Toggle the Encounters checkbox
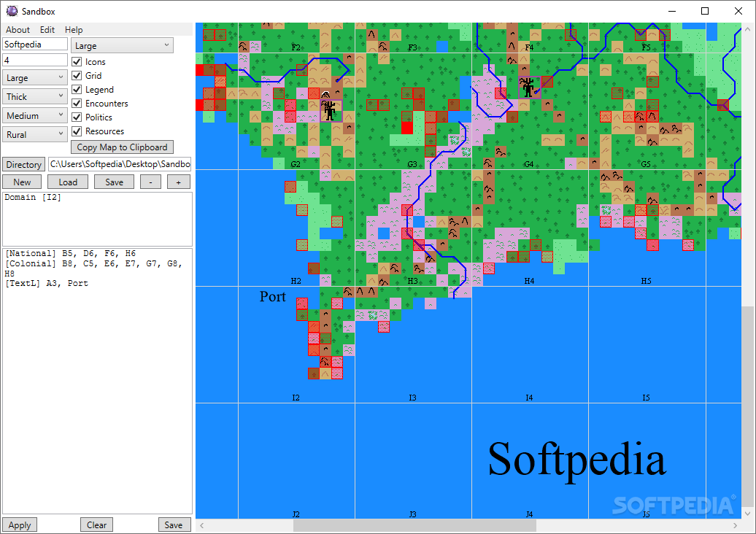This screenshot has height=534, width=756. pyautogui.click(x=76, y=103)
